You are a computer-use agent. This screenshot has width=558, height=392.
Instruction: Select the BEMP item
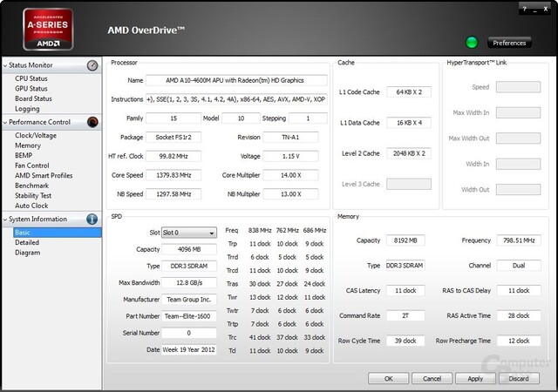pos(24,155)
